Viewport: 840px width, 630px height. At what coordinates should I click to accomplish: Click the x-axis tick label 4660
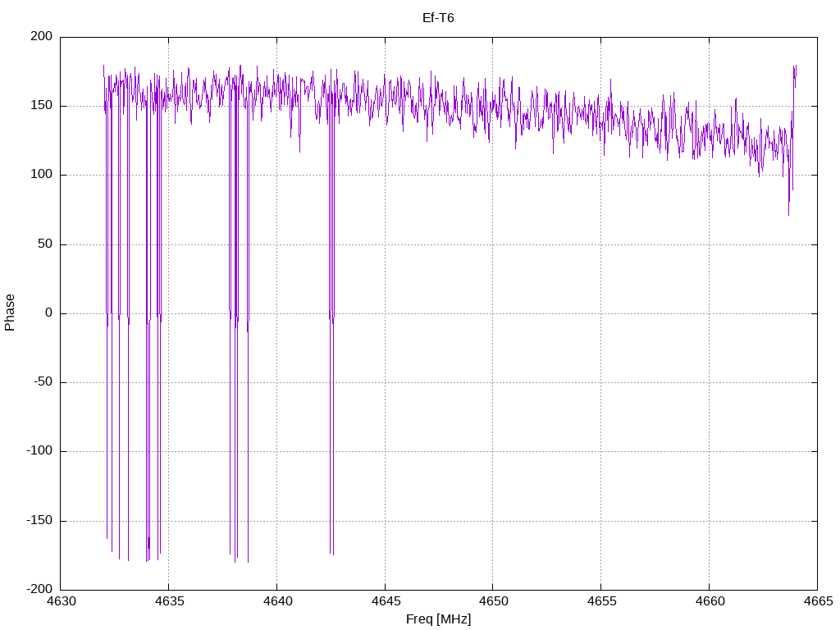coord(710,601)
